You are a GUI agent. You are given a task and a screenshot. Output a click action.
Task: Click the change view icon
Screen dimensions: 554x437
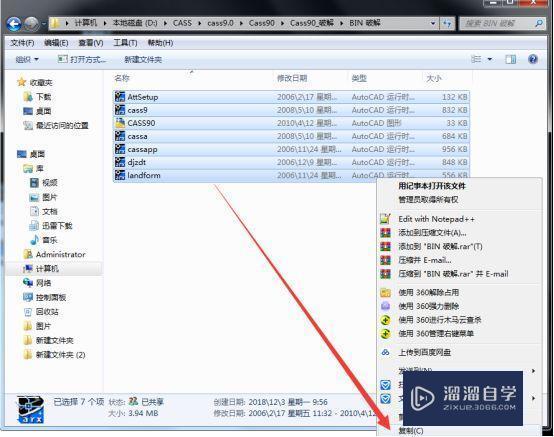pos(476,59)
